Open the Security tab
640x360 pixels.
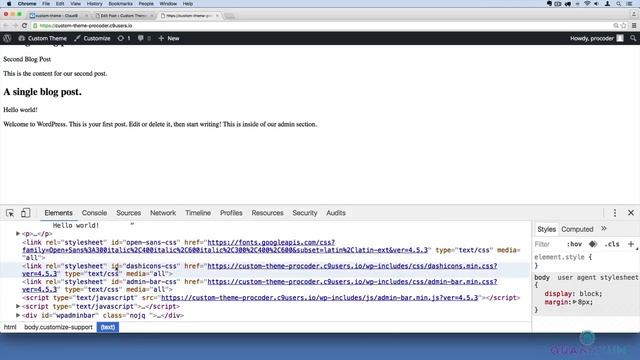point(304,213)
